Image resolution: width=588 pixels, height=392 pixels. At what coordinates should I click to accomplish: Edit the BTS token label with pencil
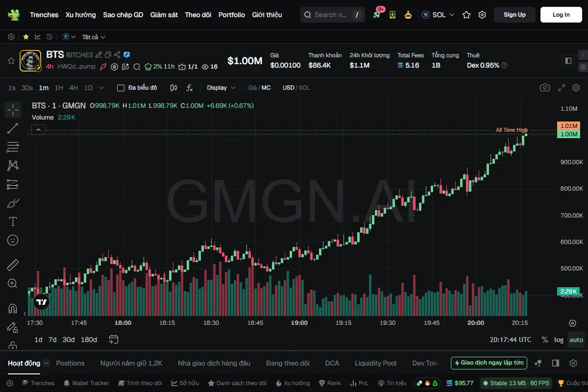(x=98, y=55)
